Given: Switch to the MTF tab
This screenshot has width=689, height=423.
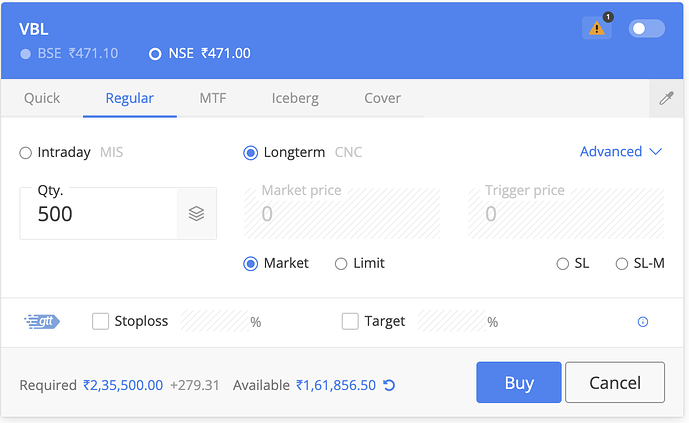Looking at the screenshot, I should 212,98.
